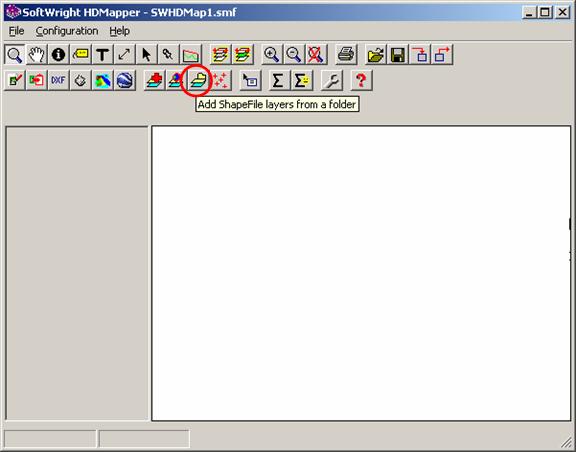Screen dimensions: 576x452
Task: Click the red question mark help icon
Action: 361,80
